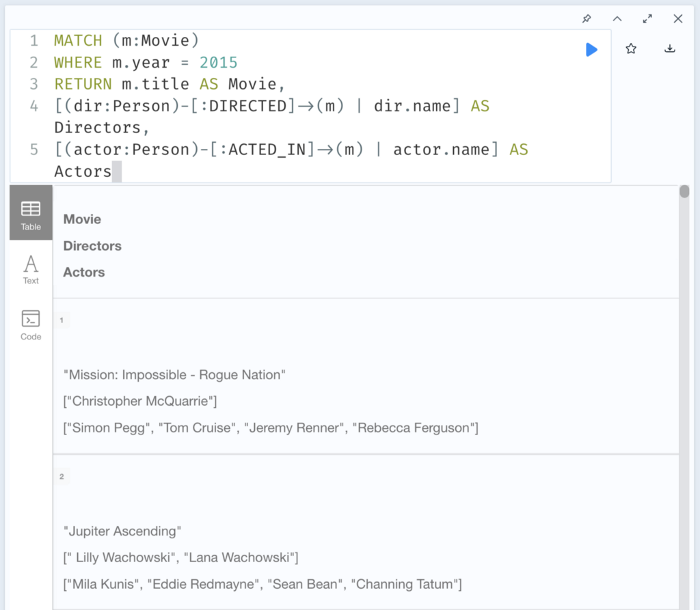
Task: Close the result frame
Action: tap(677, 18)
